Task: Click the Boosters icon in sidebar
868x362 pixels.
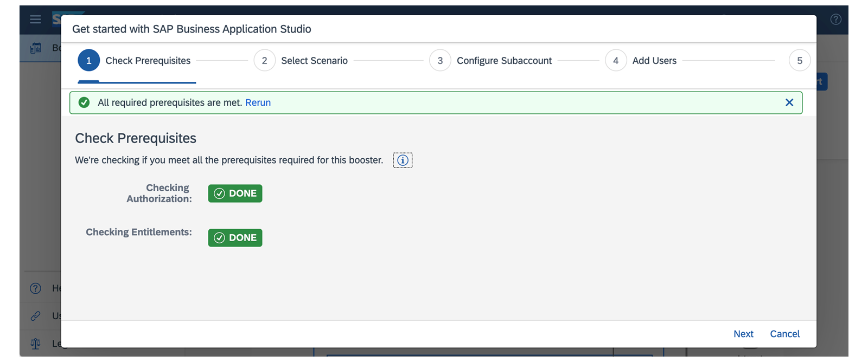Action: [x=35, y=48]
